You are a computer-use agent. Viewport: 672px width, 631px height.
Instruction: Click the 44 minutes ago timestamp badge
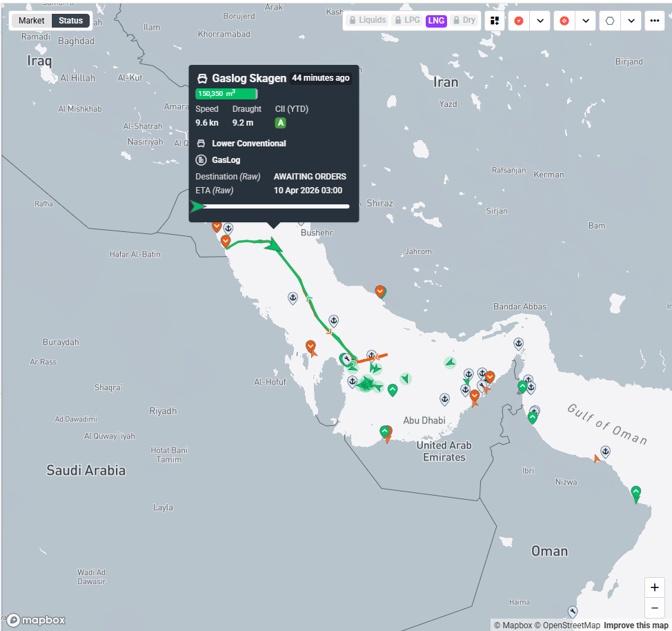(x=321, y=77)
